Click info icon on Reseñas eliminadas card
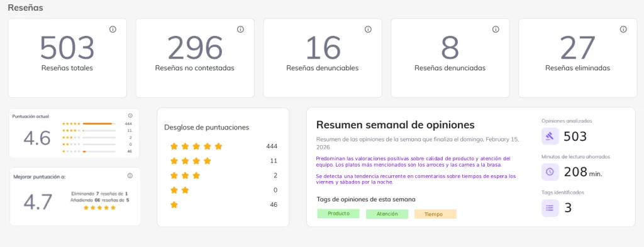The width and height of the screenshot is (644, 247). tap(623, 29)
